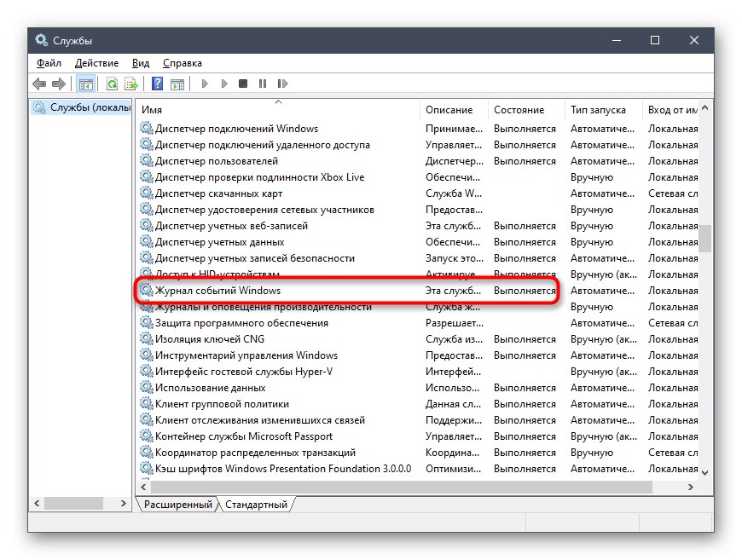Viewport: 742px width, 560px height.
Task: Click the Export List icon
Action: (x=130, y=84)
